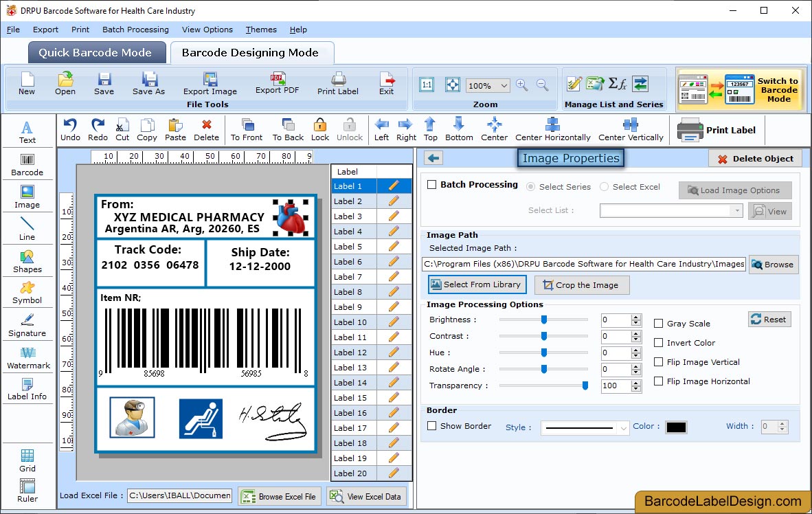Select the Text tool in sidebar
This screenshot has height=514, width=812.
pos(27,132)
